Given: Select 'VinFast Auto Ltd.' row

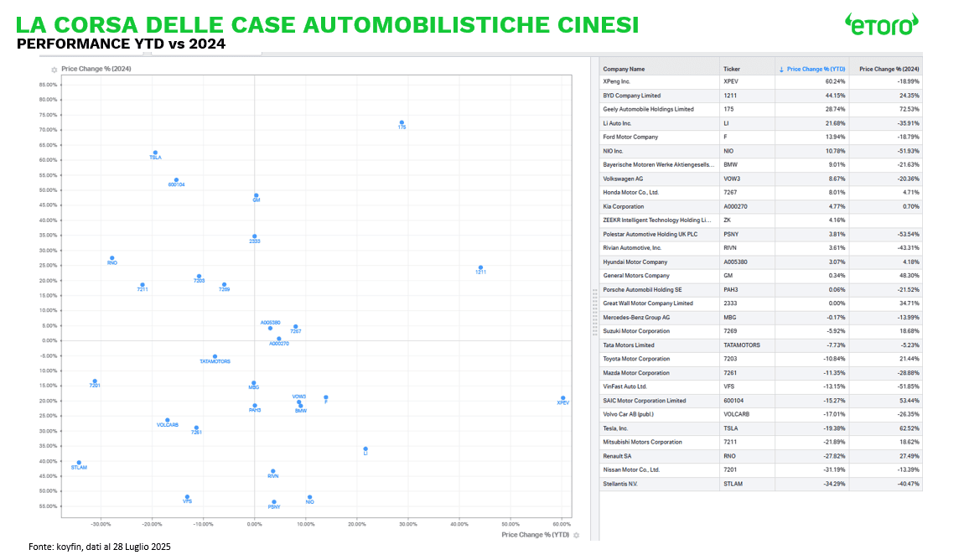Looking at the screenshot, I should pos(760,386).
